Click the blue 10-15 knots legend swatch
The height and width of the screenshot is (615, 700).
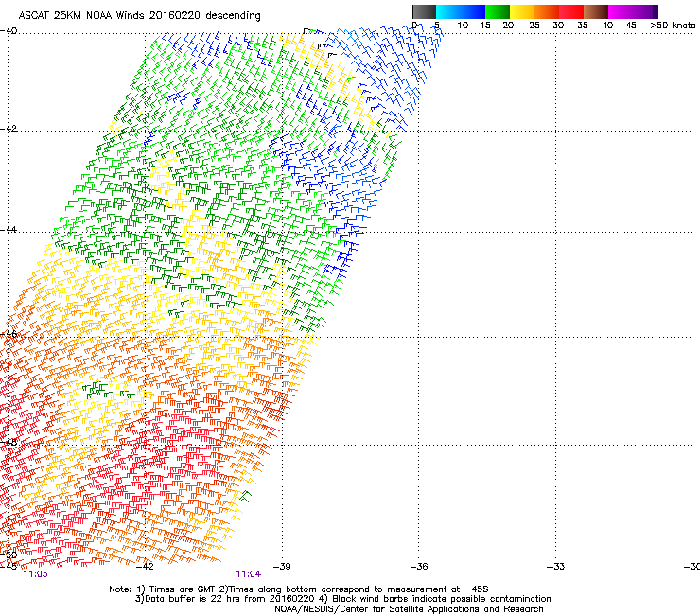pyautogui.click(x=473, y=11)
